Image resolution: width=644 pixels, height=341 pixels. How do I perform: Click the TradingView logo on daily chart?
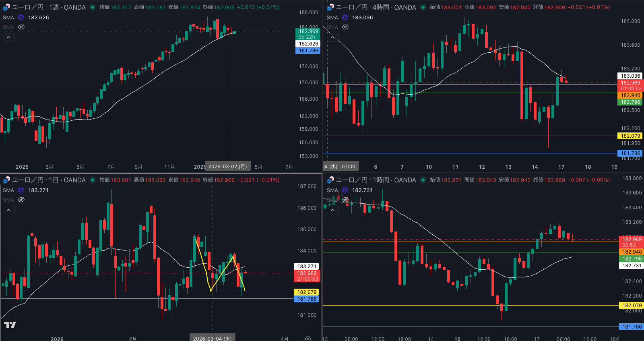(x=10, y=324)
